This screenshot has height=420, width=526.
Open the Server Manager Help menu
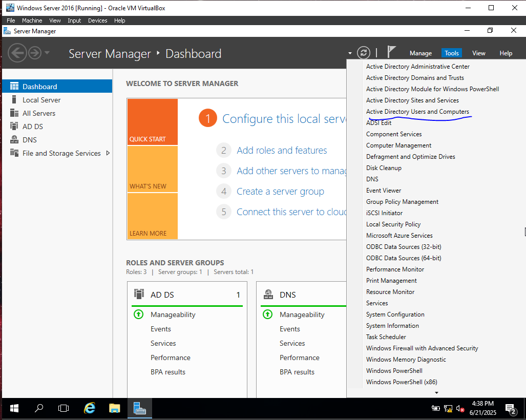point(506,53)
